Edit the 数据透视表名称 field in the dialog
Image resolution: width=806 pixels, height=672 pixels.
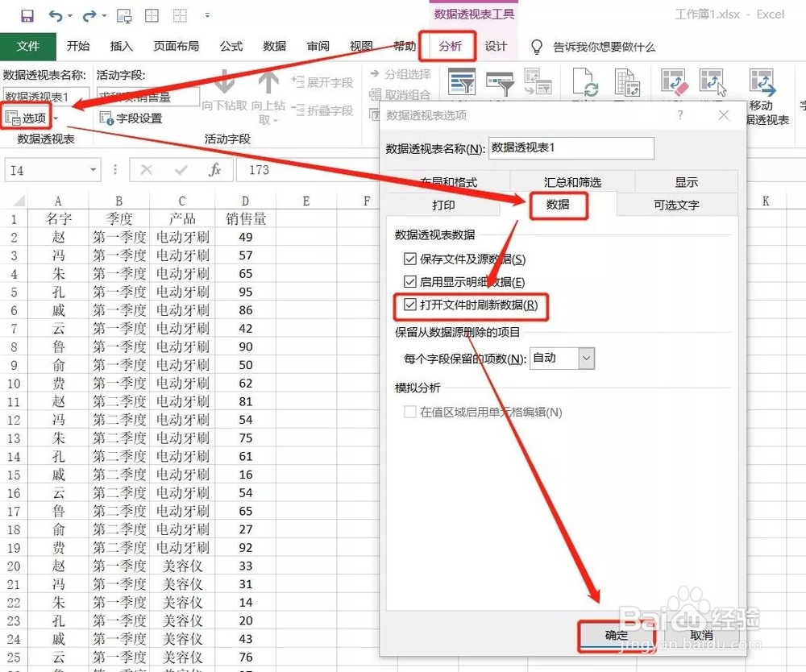[571, 148]
